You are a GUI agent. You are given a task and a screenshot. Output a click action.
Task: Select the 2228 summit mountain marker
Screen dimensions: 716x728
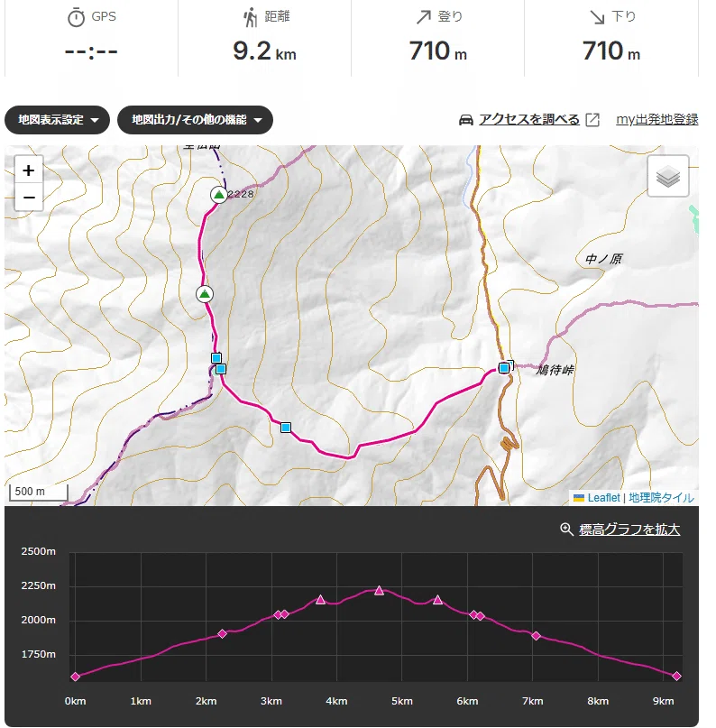218,195
